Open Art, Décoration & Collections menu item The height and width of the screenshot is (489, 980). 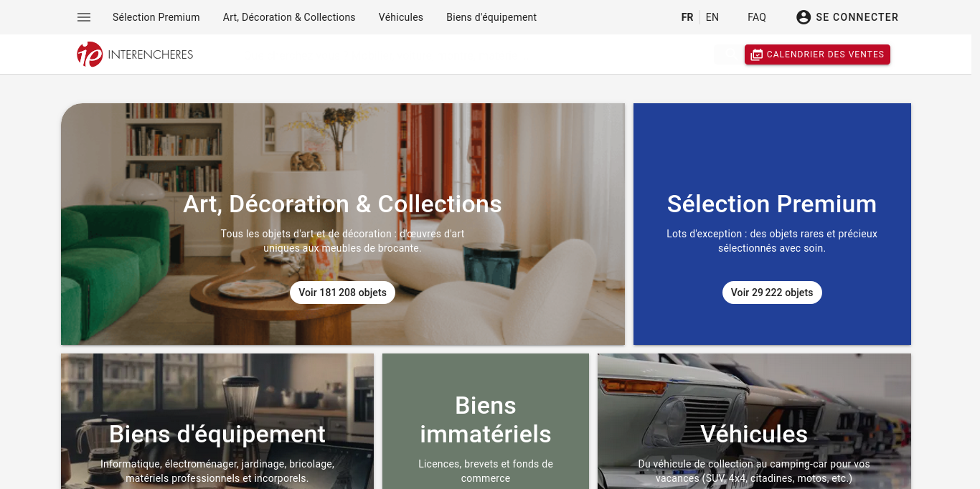pos(289,17)
